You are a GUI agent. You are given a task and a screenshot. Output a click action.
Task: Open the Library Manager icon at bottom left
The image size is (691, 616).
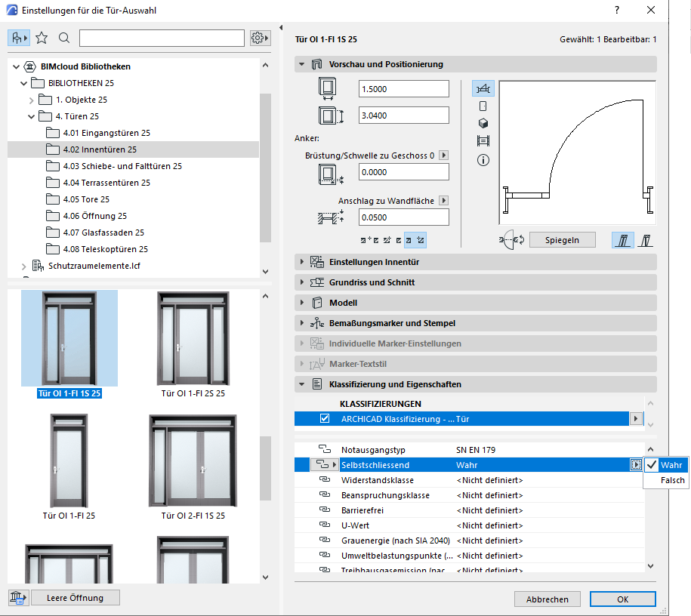pyautogui.click(x=18, y=598)
